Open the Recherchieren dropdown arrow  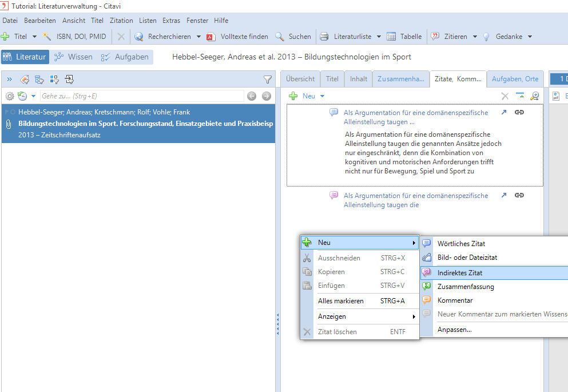click(x=198, y=37)
